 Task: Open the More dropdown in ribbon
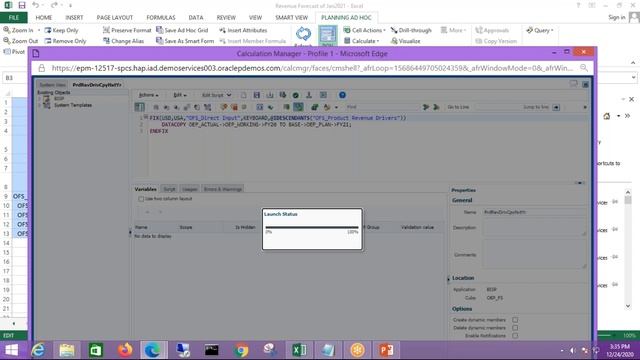(453, 30)
